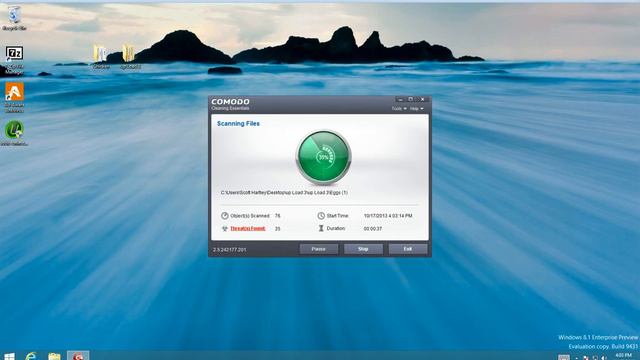Click the biohazard Threats Found icon
The width and height of the screenshot is (640, 360).
pos(224,229)
